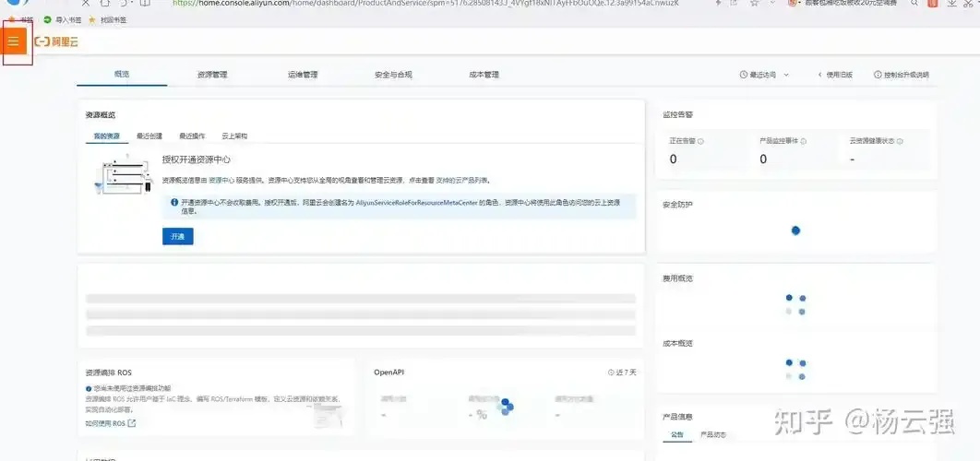Select the 最近操作 tab
980x461 pixels.
[192, 136]
